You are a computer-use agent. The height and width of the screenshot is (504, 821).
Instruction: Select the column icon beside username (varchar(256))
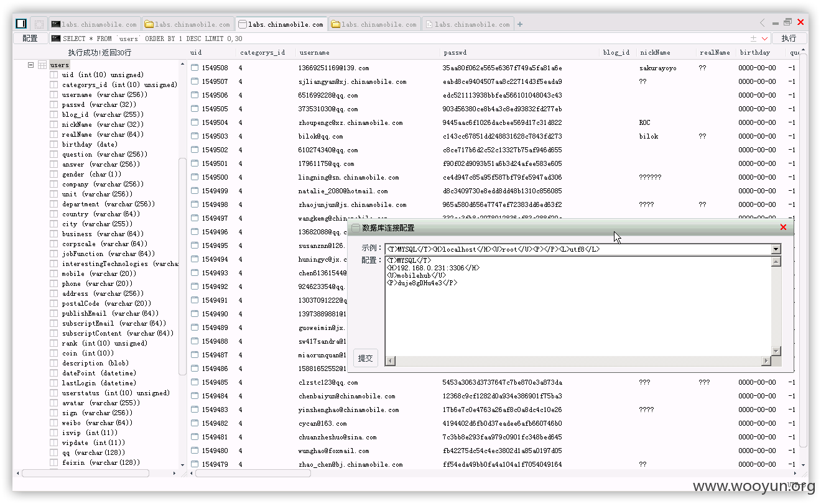pyautogui.click(x=54, y=94)
